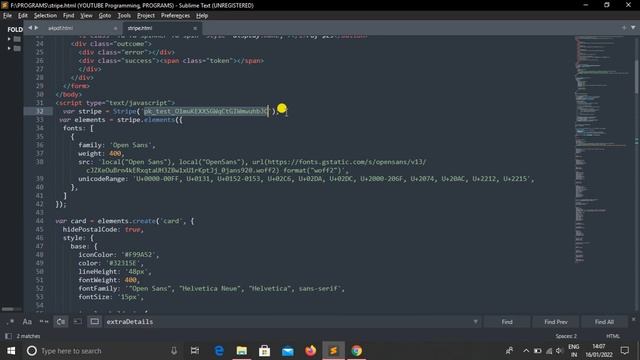Click 'iconColor' on line 48

(96, 255)
